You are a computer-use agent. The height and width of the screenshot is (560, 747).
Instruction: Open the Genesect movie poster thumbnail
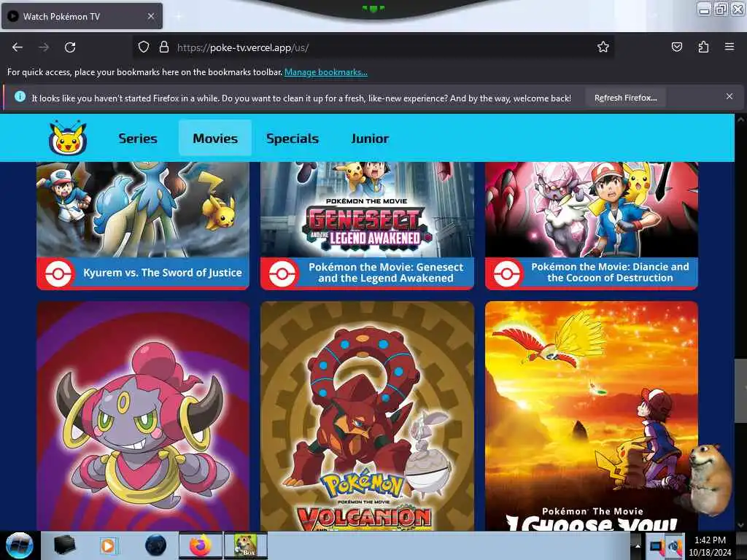[367, 209]
